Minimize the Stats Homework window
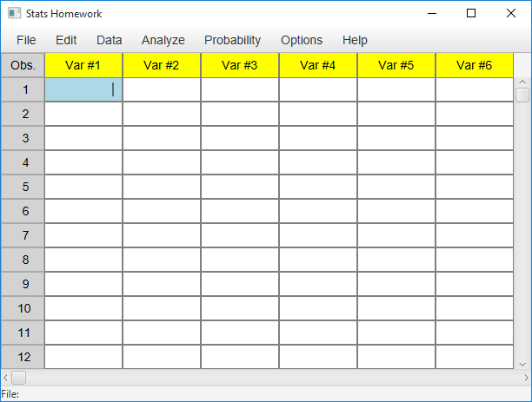The height and width of the screenshot is (402, 532). pos(432,14)
